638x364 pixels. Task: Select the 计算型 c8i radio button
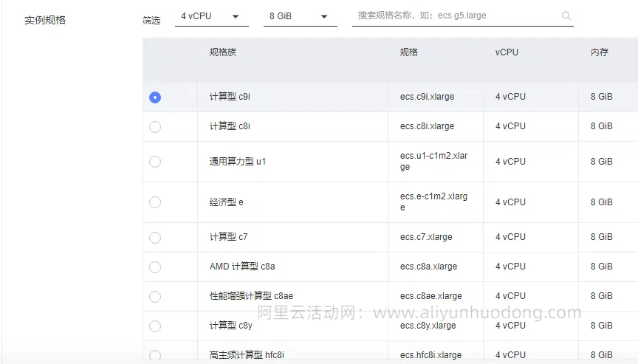tap(155, 127)
